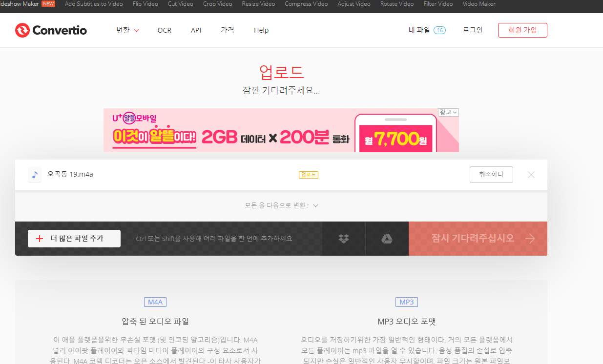Click the 16 file count badge
Screen dimensions: 603x364
tap(439, 30)
